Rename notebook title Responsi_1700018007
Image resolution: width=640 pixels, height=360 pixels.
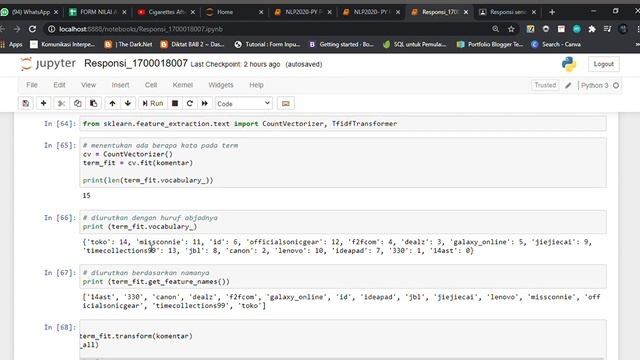[x=136, y=63]
